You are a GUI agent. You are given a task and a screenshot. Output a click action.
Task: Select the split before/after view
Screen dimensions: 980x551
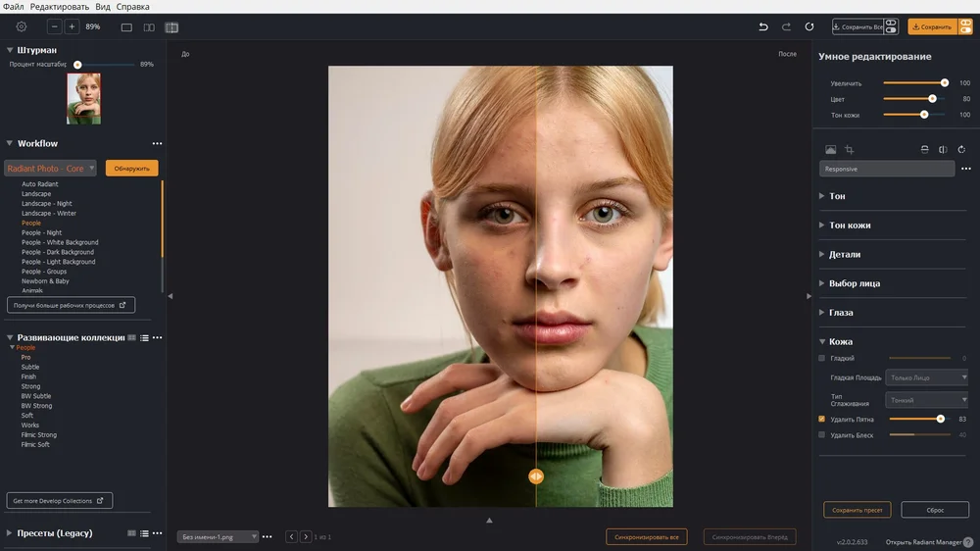tap(171, 27)
